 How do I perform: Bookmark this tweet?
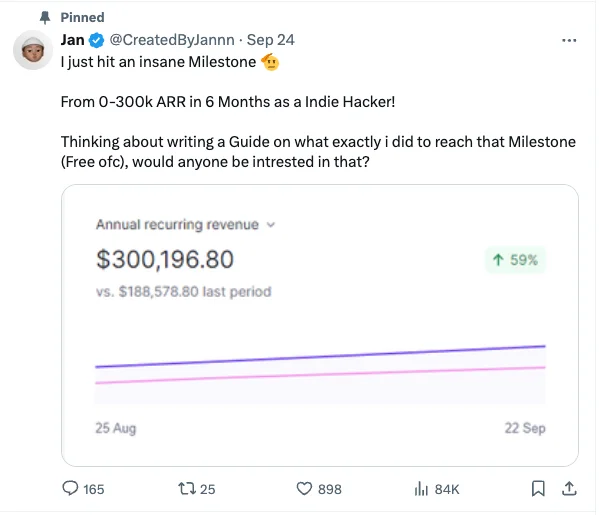(x=538, y=488)
